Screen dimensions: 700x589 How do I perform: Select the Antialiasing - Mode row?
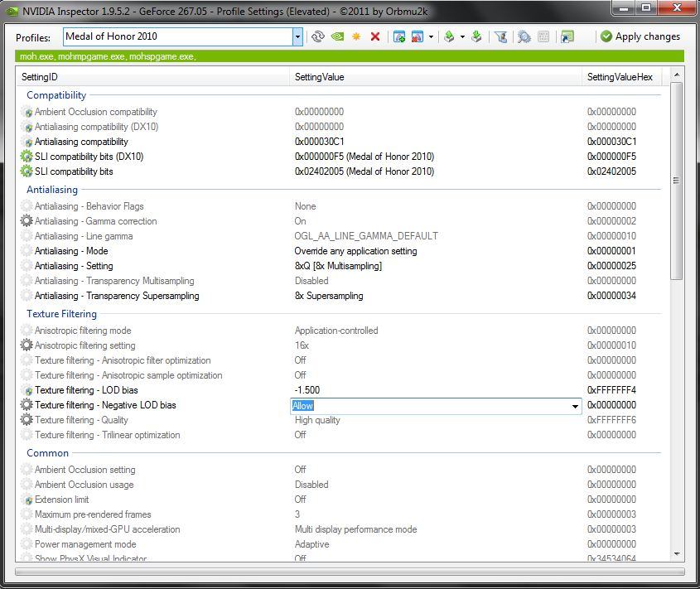click(340, 251)
